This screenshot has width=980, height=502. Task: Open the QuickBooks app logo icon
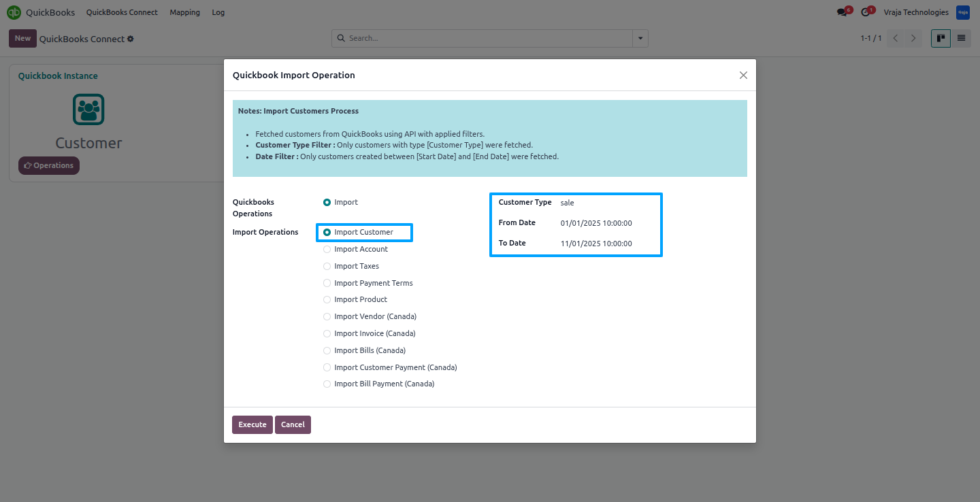pos(14,12)
